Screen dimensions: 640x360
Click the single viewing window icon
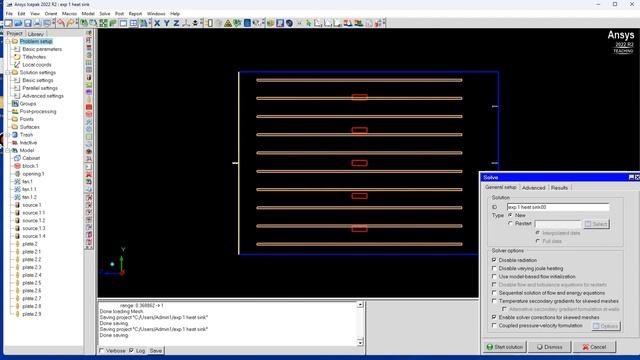coord(123,23)
